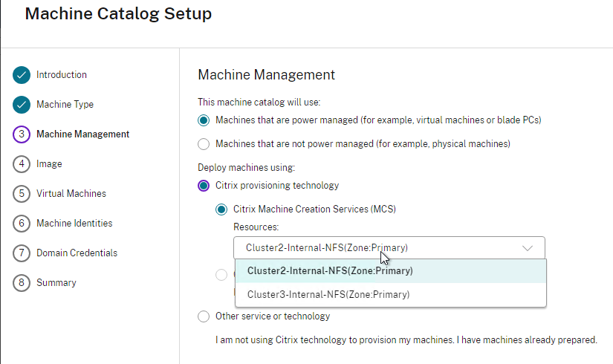Select machines that are power managed
Screen dimensions: 613x364
(204, 120)
